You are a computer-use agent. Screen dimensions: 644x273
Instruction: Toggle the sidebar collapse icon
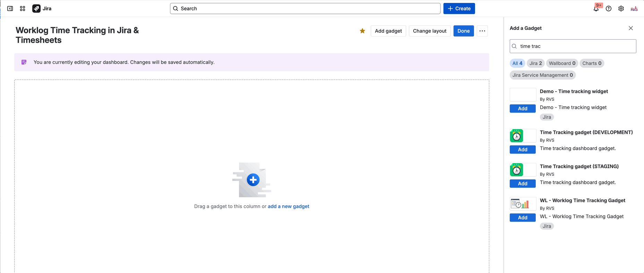coord(10,9)
